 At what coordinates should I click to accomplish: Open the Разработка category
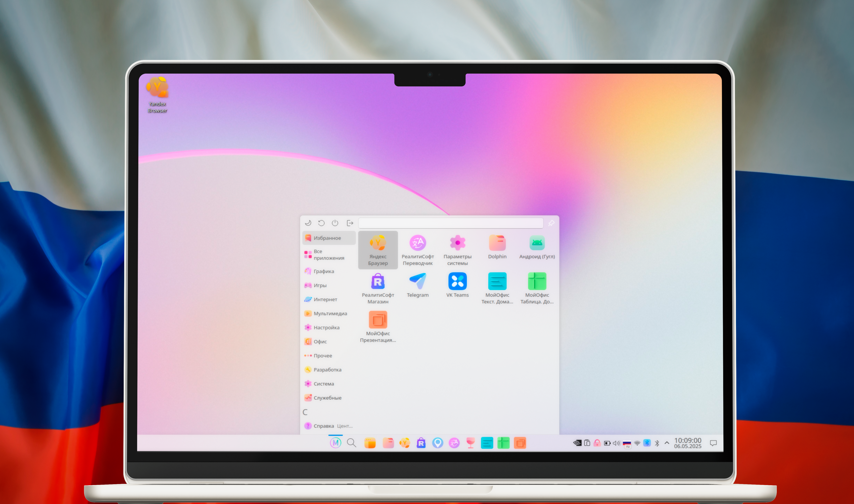click(x=329, y=370)
